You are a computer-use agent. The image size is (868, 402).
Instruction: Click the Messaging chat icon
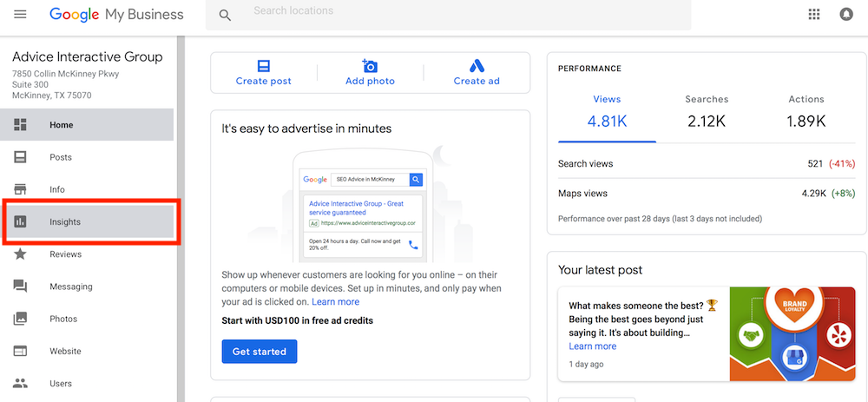20,287
